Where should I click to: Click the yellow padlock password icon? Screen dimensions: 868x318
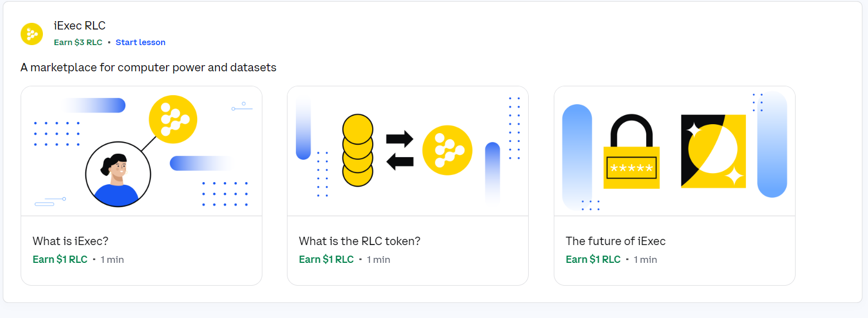[x=632, y=151]
